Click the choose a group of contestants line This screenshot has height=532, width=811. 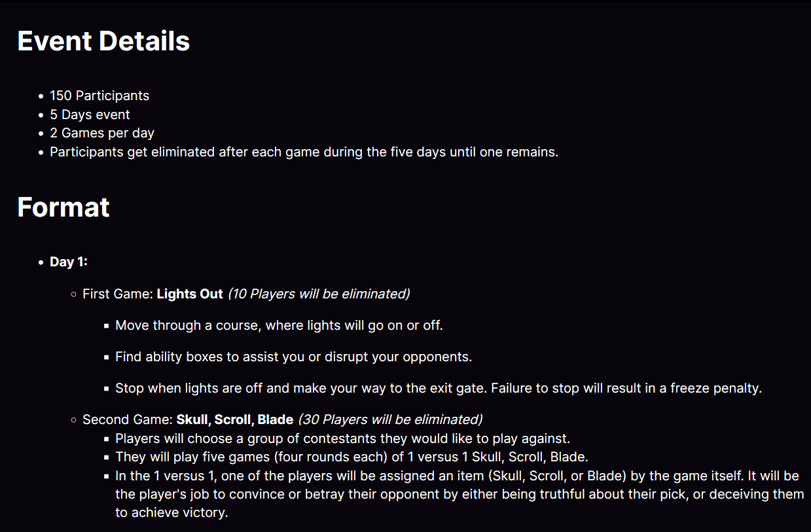click(342, 438)
